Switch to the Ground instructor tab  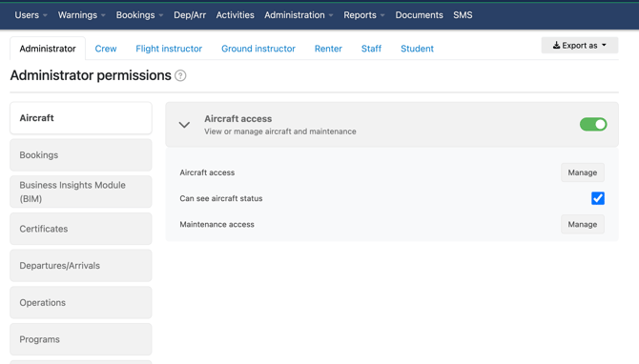click(258, 49)
